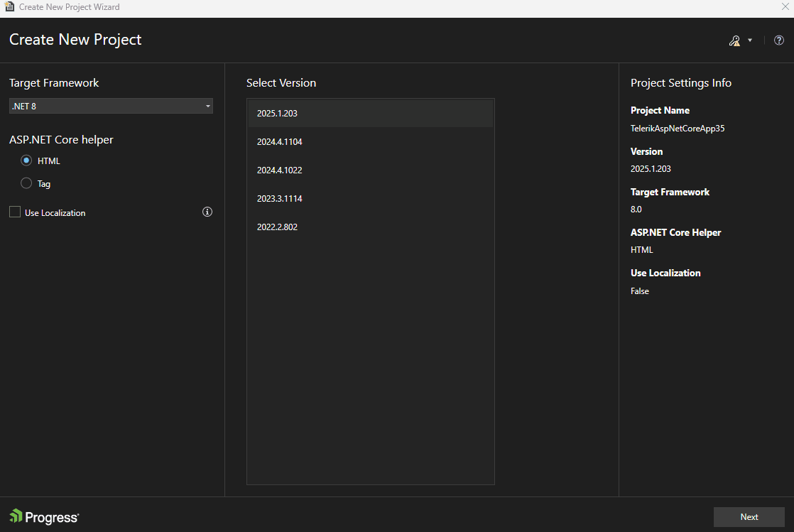This screenshot has width=794, height=532.
Task: Click the wizard window title icon
Action: pyautogui.click(x=9, y=6)
